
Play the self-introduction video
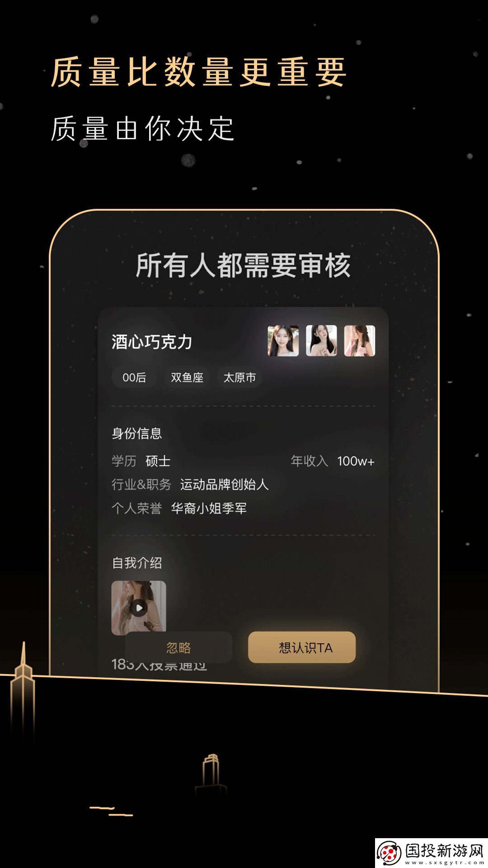click(x=139, y=607)
